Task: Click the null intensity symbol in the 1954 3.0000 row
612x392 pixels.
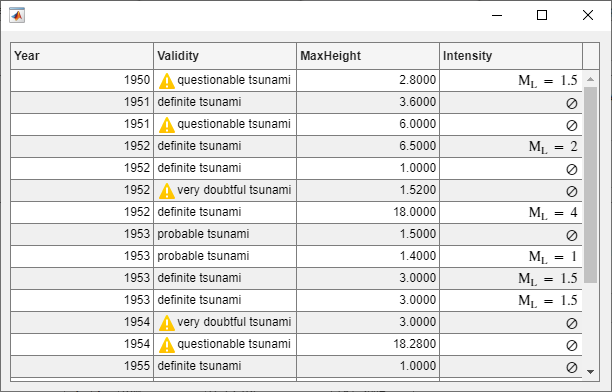Action: click(x=572, y=323)
